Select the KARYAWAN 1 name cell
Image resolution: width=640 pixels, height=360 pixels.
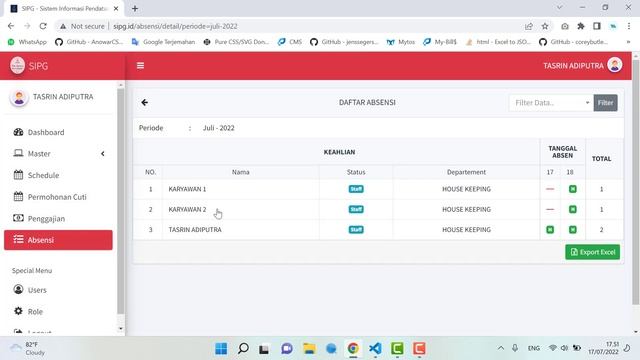click(x=240, y=189)
